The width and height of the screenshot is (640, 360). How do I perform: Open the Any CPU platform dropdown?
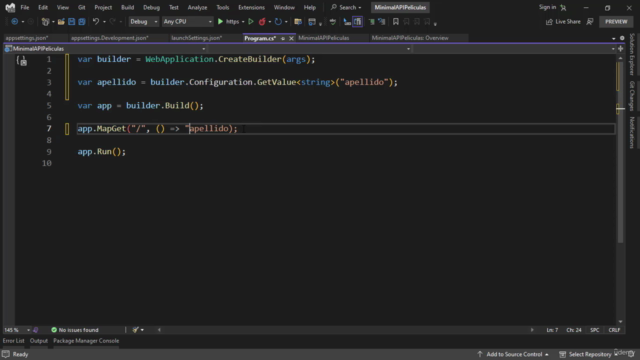tap(187, 22)
